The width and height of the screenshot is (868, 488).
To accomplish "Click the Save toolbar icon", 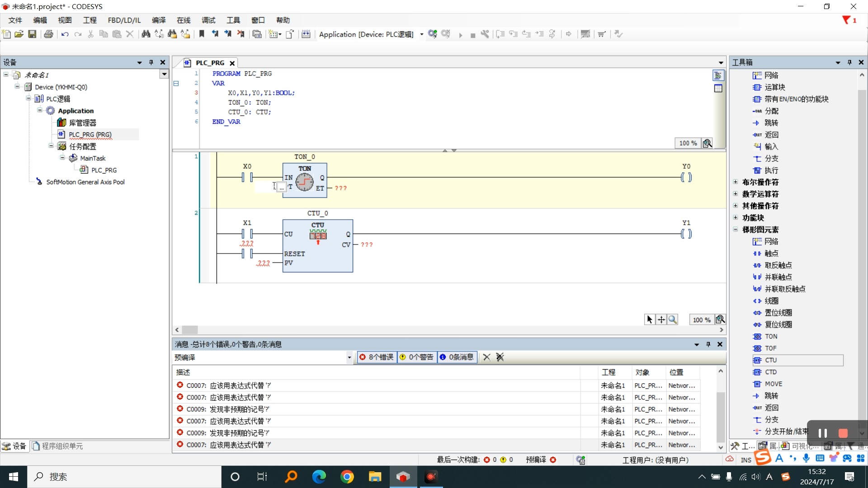I will click(32, 34).
